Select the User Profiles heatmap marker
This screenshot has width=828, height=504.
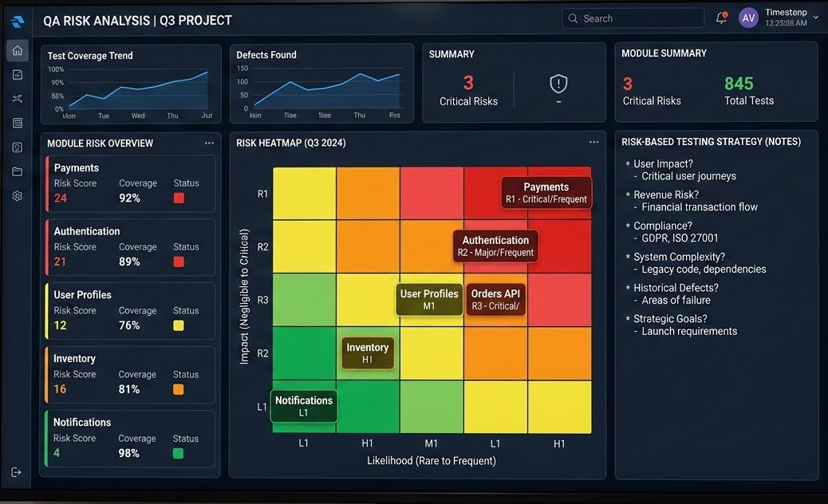[x=429, y=300]
